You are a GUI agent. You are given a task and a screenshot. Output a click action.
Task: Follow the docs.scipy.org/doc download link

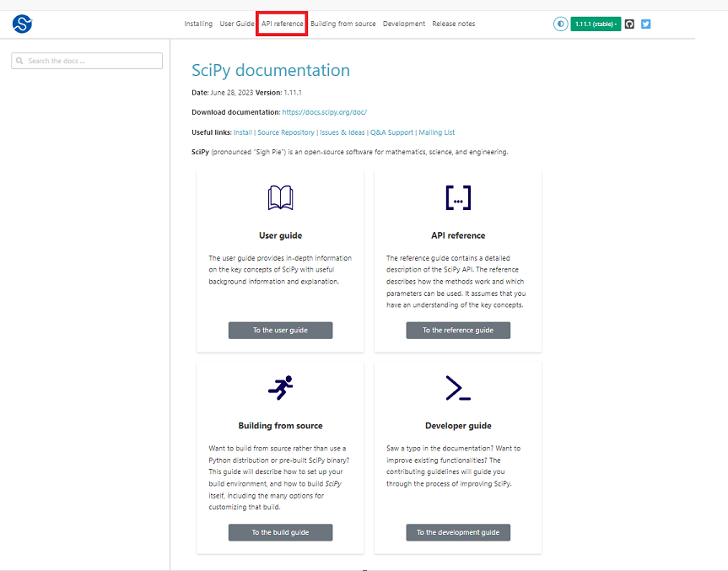click(x=325, y=112)
